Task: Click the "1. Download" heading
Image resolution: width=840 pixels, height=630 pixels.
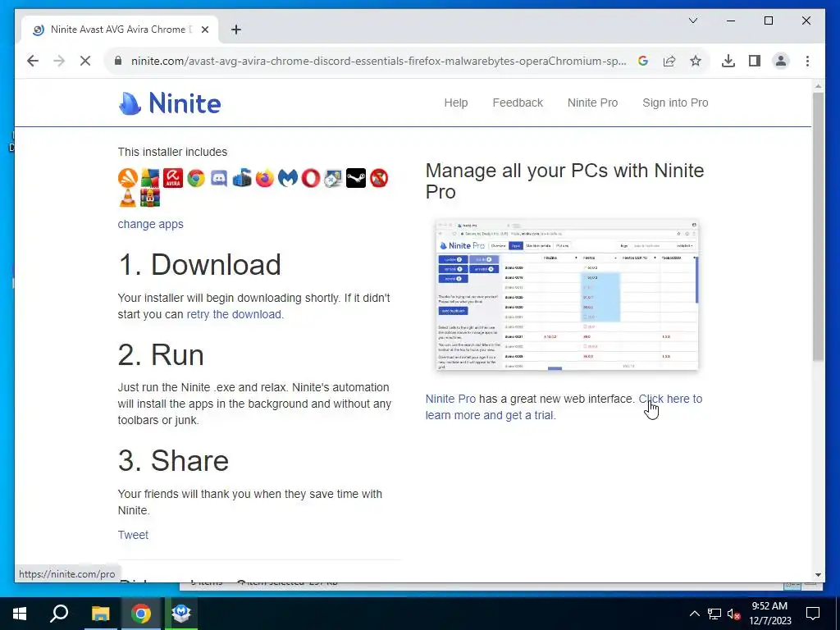Action: click(x=199, y=265)
